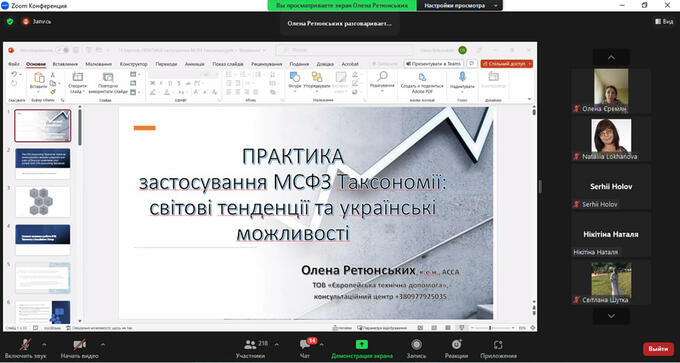Open the Фігури shapes gallery
Viewport: 680px width, 363px height.
coord(295,81)
